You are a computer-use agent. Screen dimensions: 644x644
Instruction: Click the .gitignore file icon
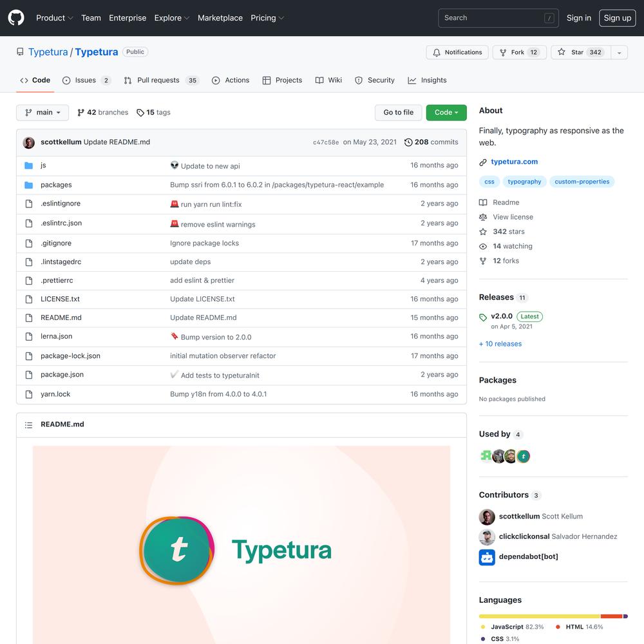[x=29, y=243]
